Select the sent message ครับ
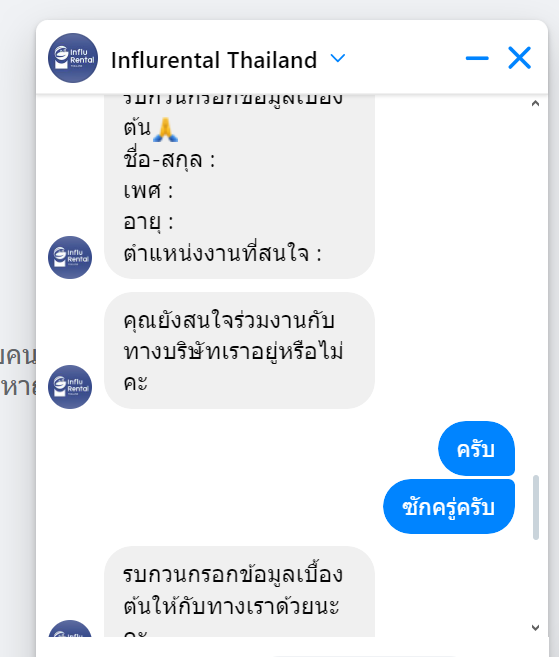The image size is (559, 657). (476, 449)
